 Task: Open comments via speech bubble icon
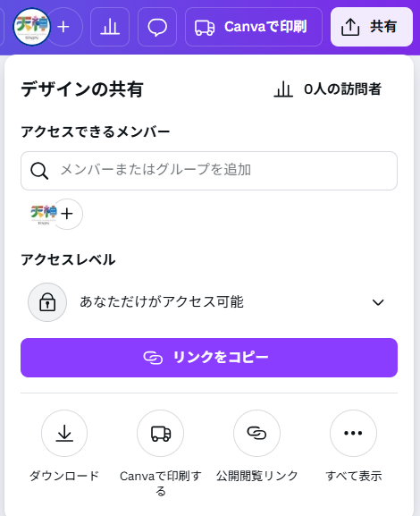[x=157, y=27]
